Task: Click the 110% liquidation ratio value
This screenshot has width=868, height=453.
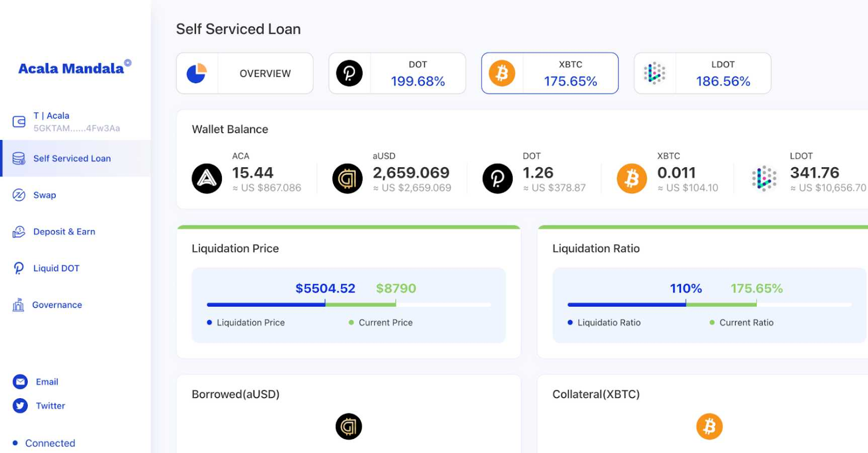Action: 686,289
